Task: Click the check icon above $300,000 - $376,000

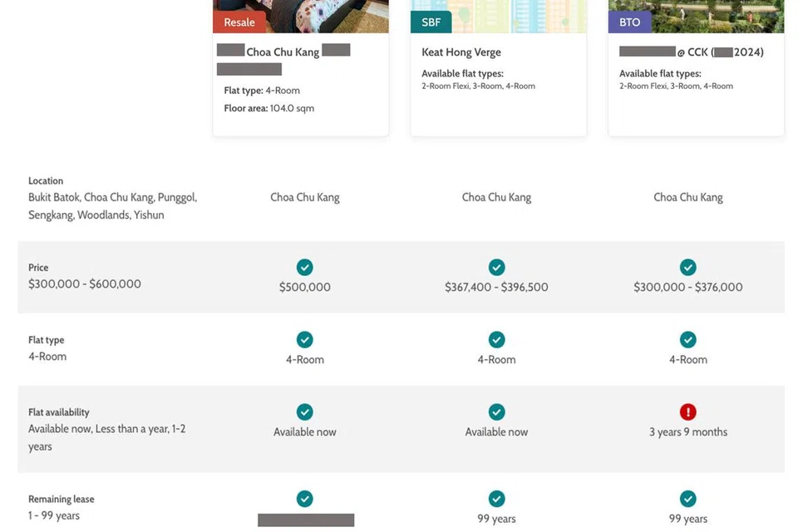Action: (687, 267)
